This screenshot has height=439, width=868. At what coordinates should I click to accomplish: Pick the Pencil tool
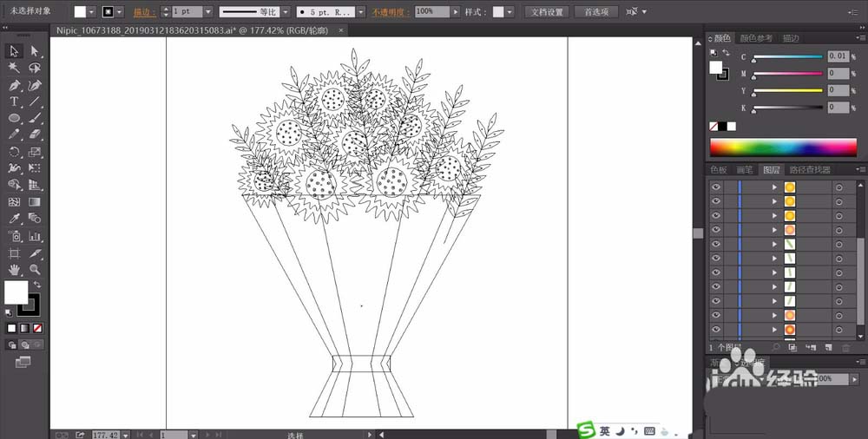point(15,134)
